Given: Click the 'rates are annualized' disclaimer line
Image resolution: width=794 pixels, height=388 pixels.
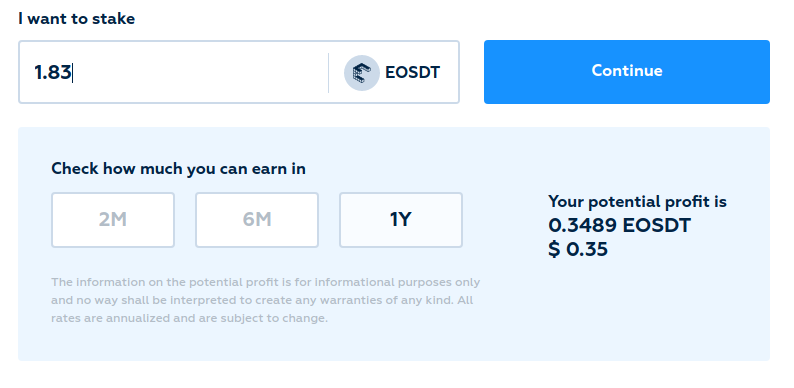Looking at the screenshot, I should 189,319.
